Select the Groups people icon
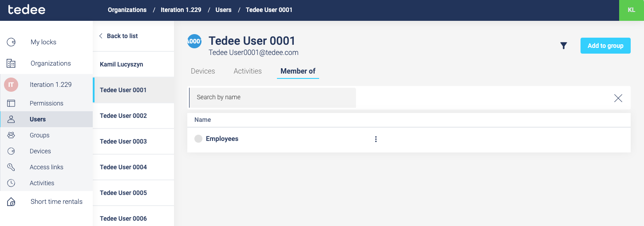This screenshot has width=644, height=226. (11, 135)
